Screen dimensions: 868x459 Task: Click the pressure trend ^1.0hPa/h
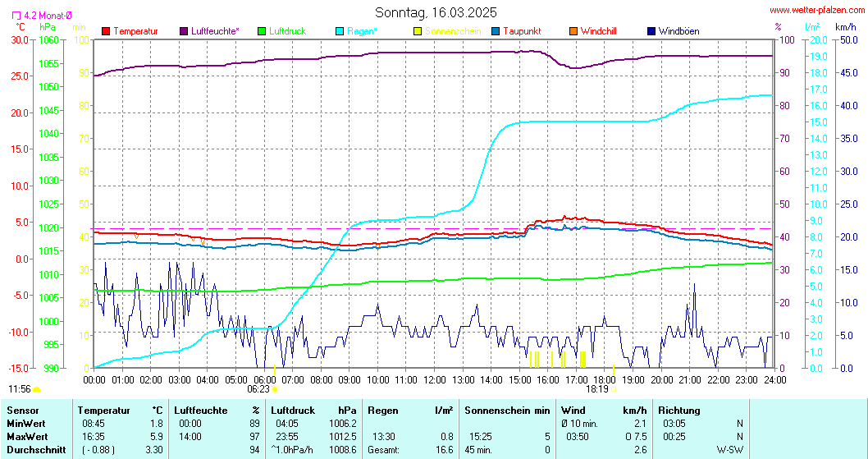[x=292, y=450]
